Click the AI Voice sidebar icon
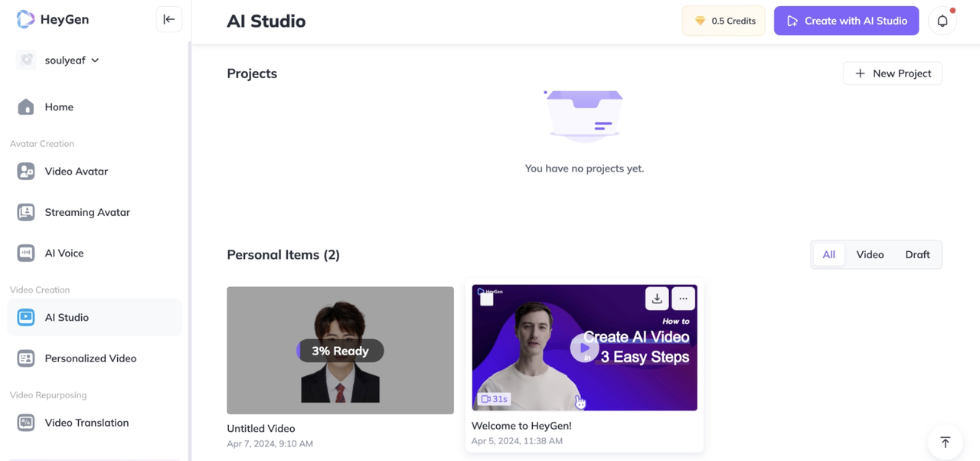This screenshot has height=461, width=980. click(x=26, y=253)
